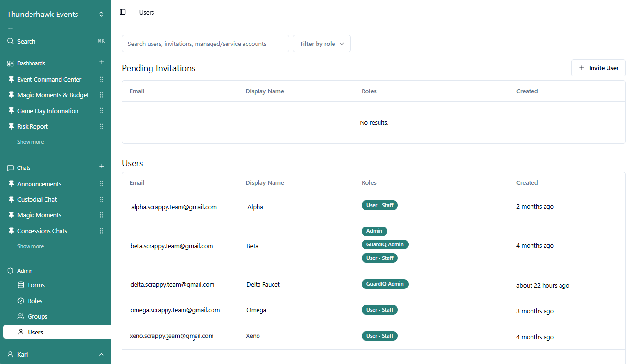Show more chats in the sidebar
The height and width of the screenshot is (364, 637).
pyautogui.click(x=30, y=247)
